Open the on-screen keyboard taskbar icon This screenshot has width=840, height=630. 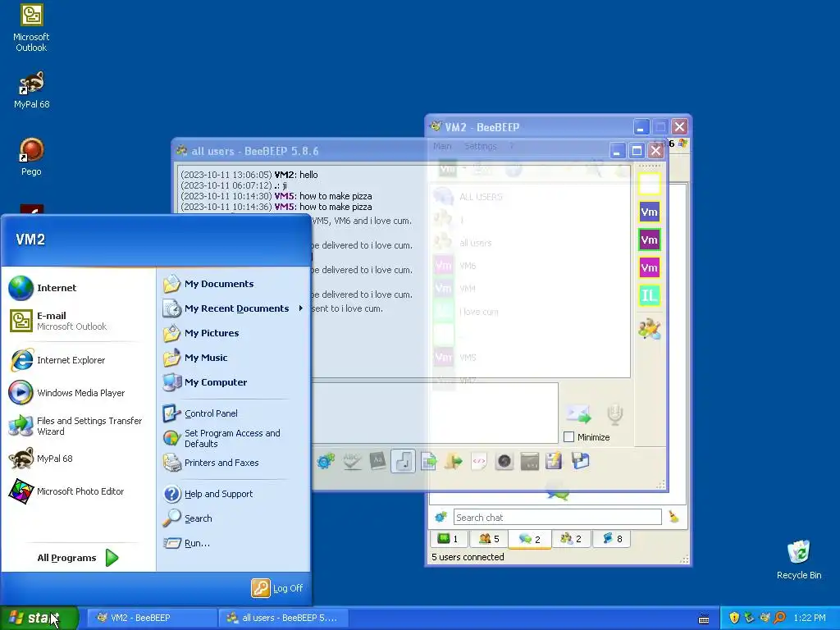click(x=704, y=619)
